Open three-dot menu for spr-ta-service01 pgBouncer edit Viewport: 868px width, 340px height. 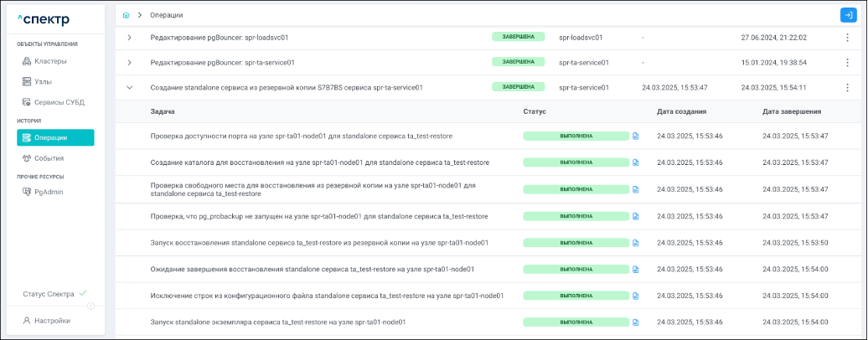(x=847, y=63)
